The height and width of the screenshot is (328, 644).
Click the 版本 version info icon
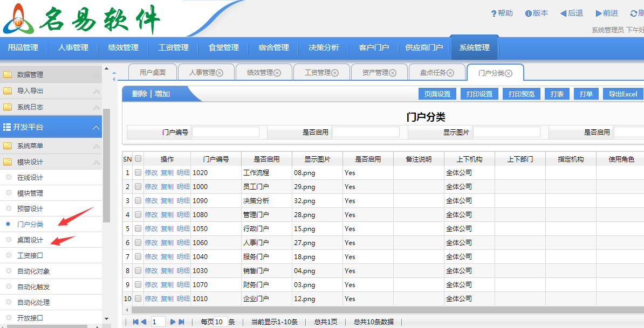(x=529, y=13)
